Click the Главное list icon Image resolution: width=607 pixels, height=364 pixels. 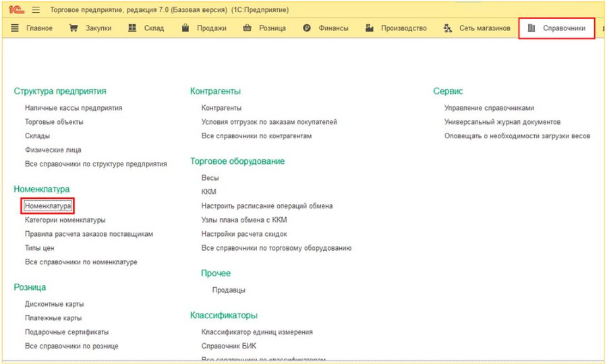[x=15, y=28]
